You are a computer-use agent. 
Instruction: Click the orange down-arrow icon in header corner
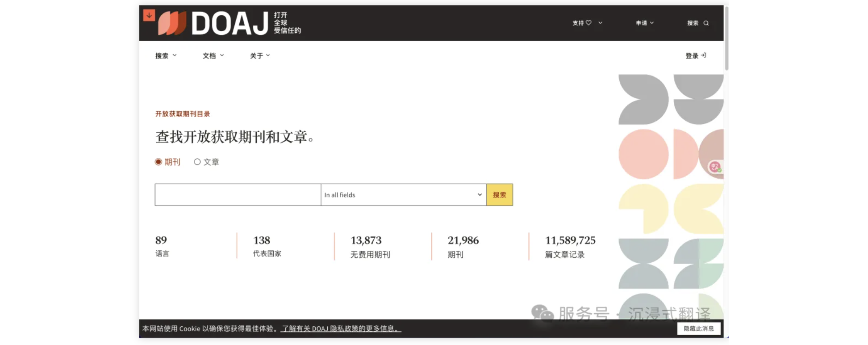[x=149, y=15]
